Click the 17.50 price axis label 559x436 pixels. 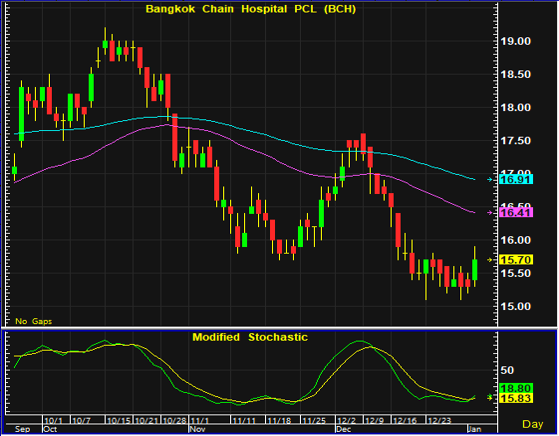[x=516, y=141]
